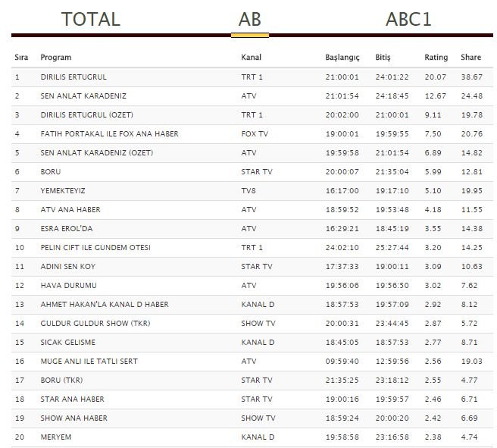Select the DIRILIS ERTUGRUL program row
The width and height of the screenshot is (497, 448).
pyautogui.click(x=252, y=77)
